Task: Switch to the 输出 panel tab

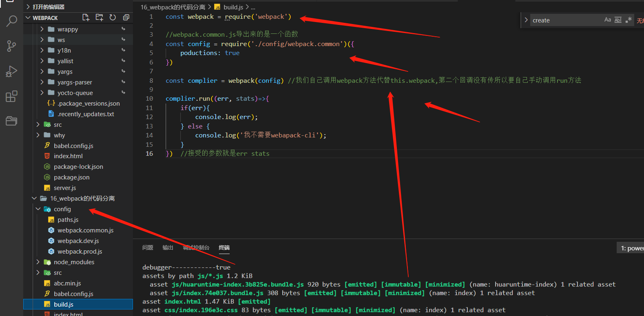Action: (168, 247)
